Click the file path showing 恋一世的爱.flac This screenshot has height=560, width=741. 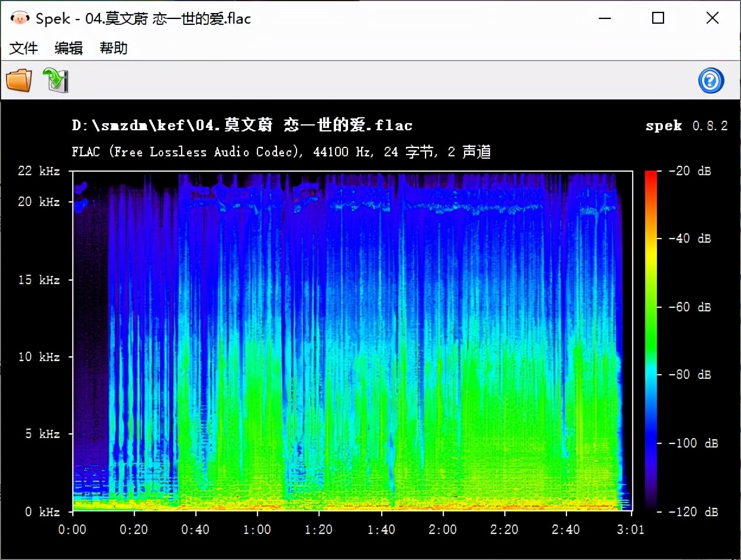[241, 125]
